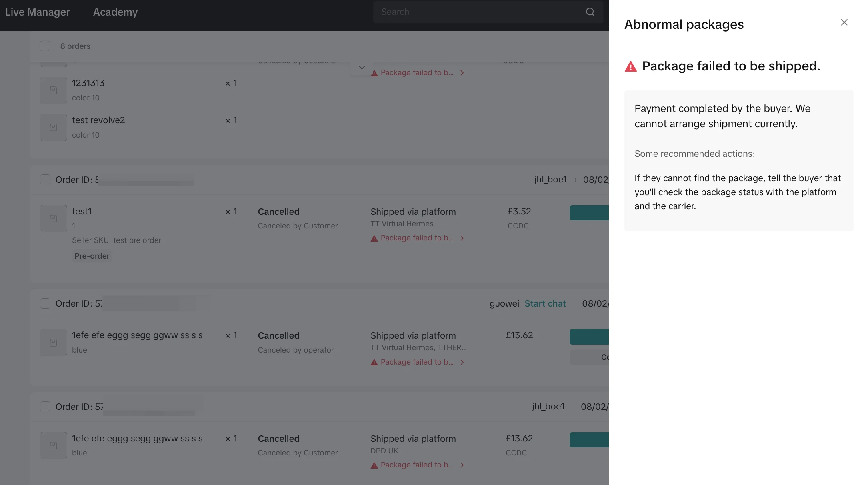868x485 pixels.
Task: Expand the collapsed order items chevron
Action: pyautogui.click(x=362, y=68)
